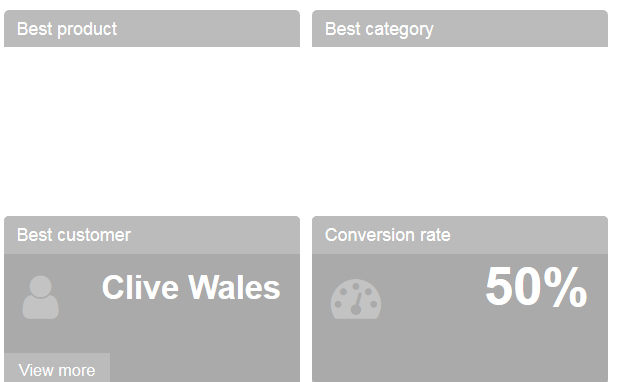
Task: Click the word Wales in the customer name
Action: 234,287
